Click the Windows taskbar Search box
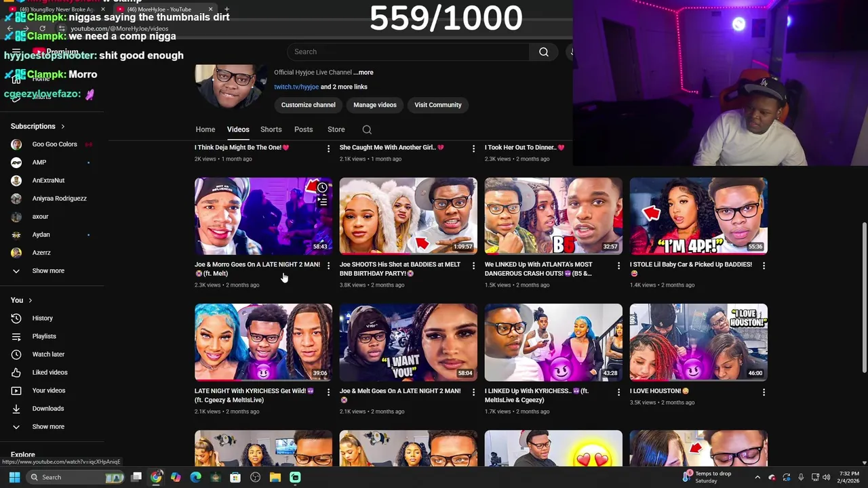This screenshot has width=868, height=488. coord(75,477)
